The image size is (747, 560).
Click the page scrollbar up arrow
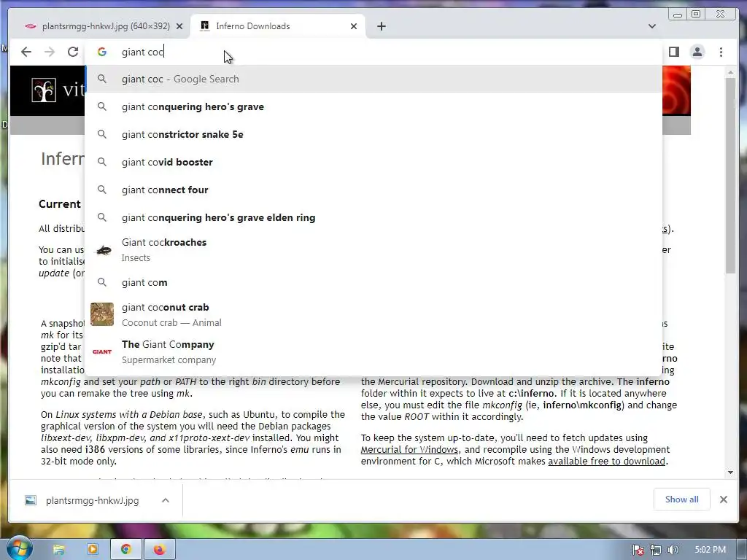pyautogui.click(x=731, y=72)
